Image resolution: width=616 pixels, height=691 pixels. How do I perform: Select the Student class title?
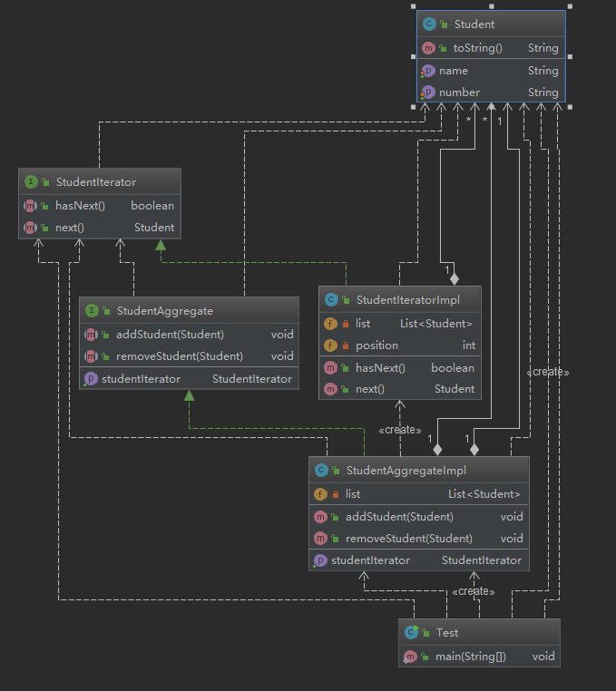click(474, 24)
